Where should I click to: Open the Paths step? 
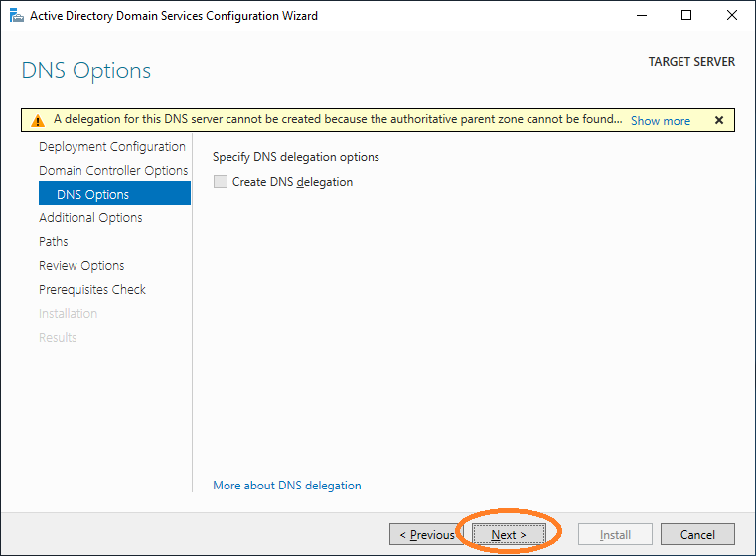pyautogui.click(x=54, y=242)
